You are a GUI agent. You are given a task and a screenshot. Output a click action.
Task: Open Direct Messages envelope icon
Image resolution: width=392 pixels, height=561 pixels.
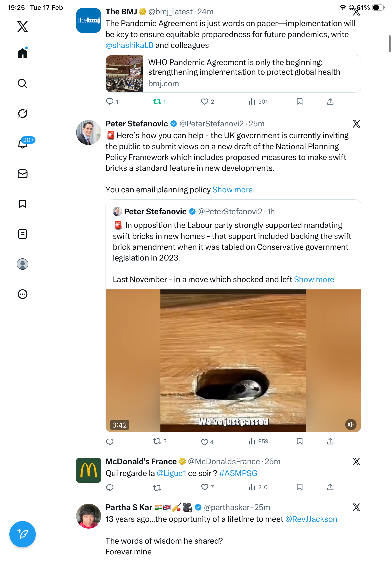coord(23,174)
